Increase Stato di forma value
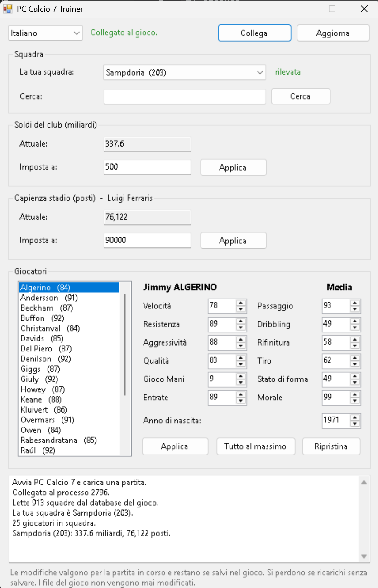This screenshot has width=378, height=588. pos(356,376)
